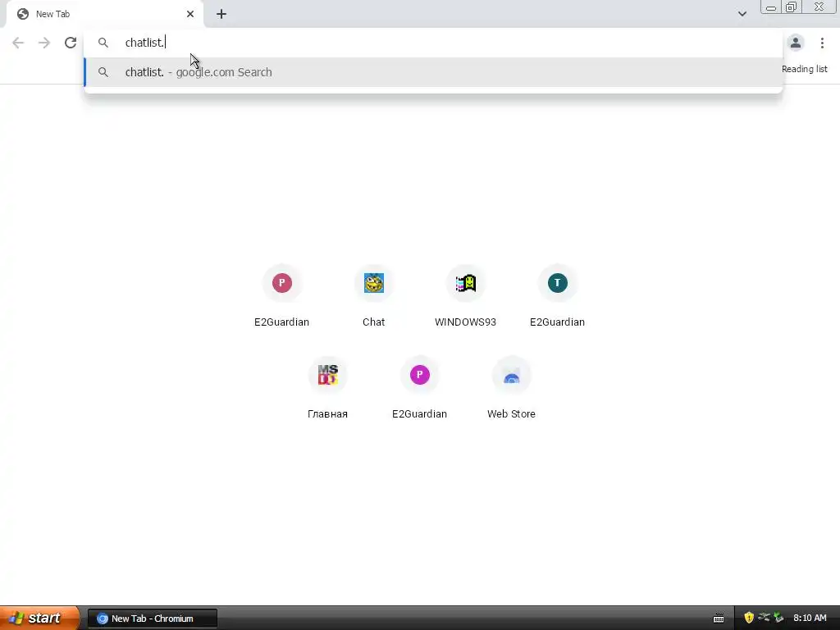840x630 pixels.
Task: Open the Chat shortcut tile
Action: click(373, 295)
